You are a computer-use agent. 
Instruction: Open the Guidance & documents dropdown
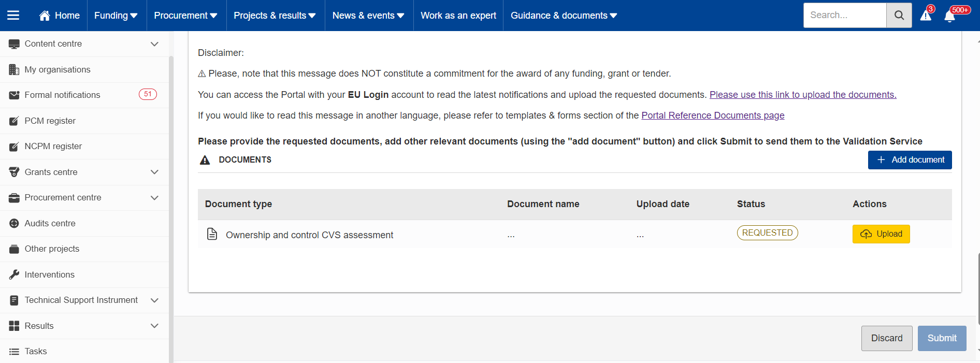pos(564,16)
